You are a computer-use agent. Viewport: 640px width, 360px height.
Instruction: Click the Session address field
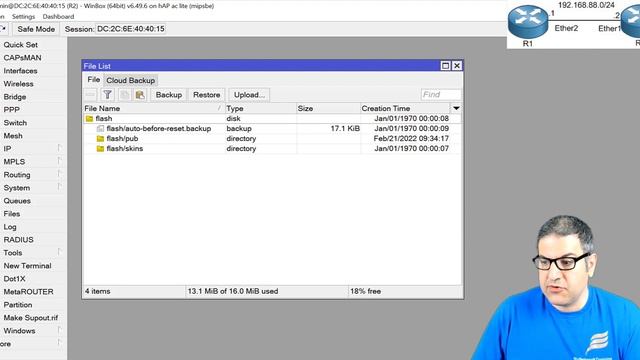(x=131, y=29)
